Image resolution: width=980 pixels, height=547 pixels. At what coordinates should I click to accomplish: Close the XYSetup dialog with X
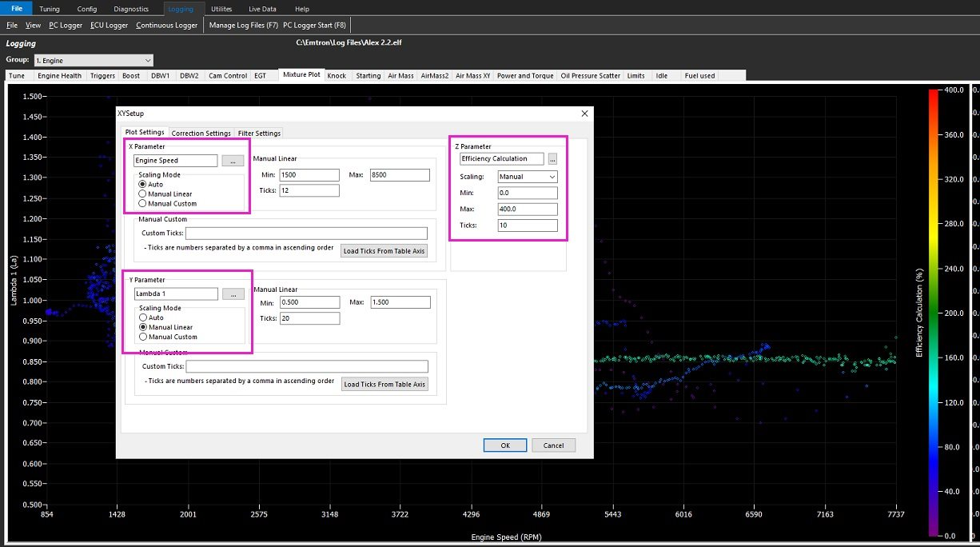click(x=584, y=114)
